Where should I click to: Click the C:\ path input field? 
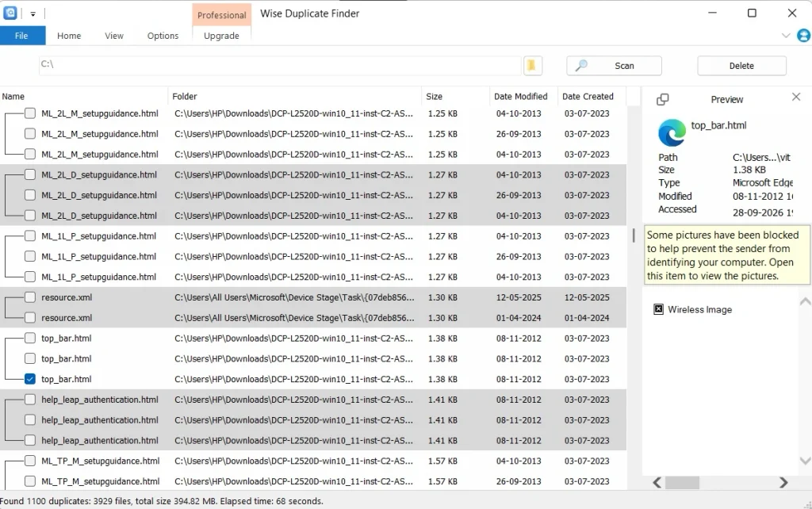pyautogui.click(x=280, y=65)
